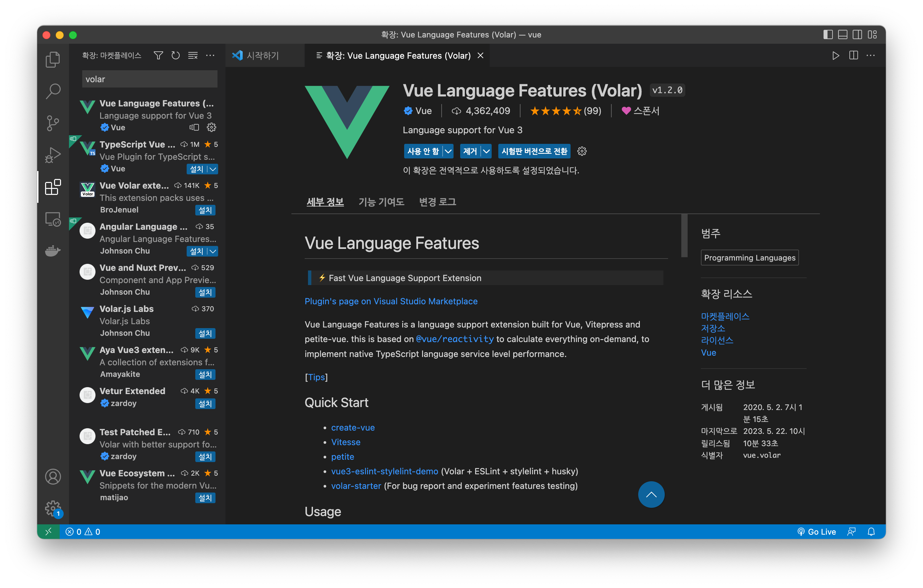Split the editor to the right
The height and width of the screenshot is (588, 923).
[854, 56]
